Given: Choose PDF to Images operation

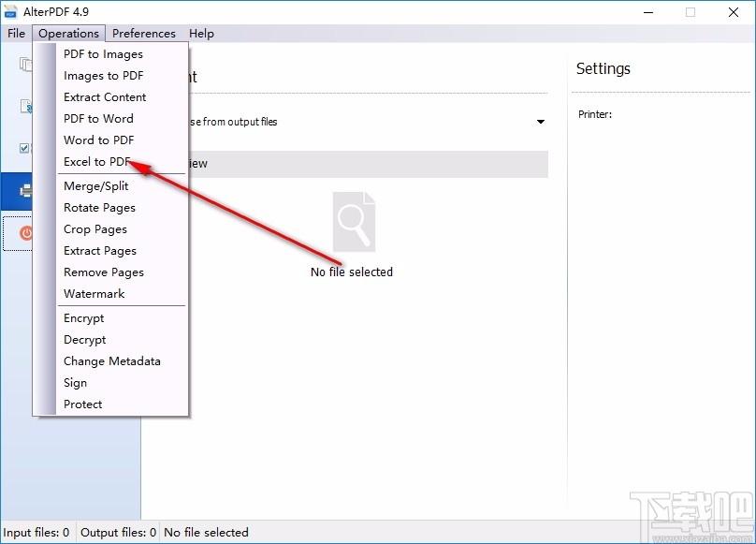Looking at the screenshot, I should coord(103,54).
